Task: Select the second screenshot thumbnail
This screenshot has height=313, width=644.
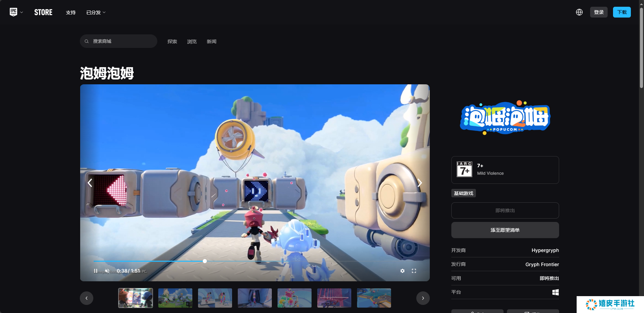Action: [x=175, y=298]
